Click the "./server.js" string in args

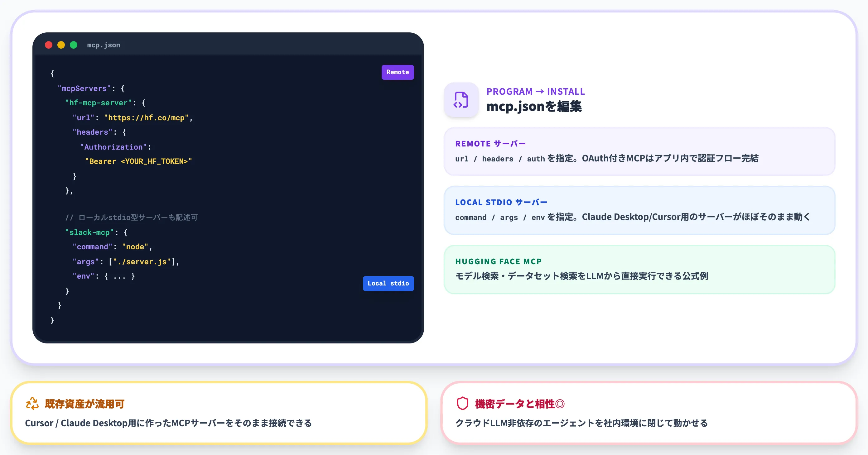[x=142, y=262]
